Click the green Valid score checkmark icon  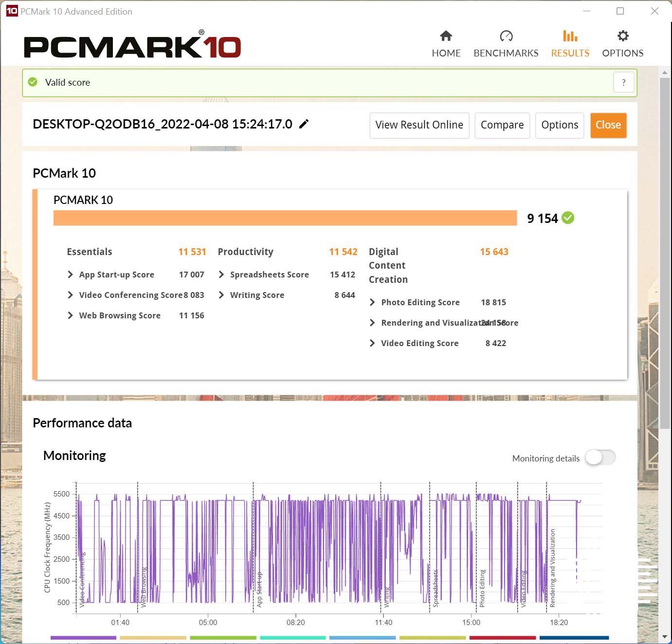click(33, 82)
